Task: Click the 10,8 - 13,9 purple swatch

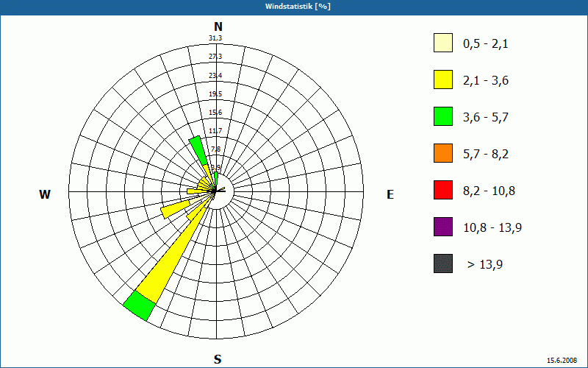Action: [x=443, y=227]
